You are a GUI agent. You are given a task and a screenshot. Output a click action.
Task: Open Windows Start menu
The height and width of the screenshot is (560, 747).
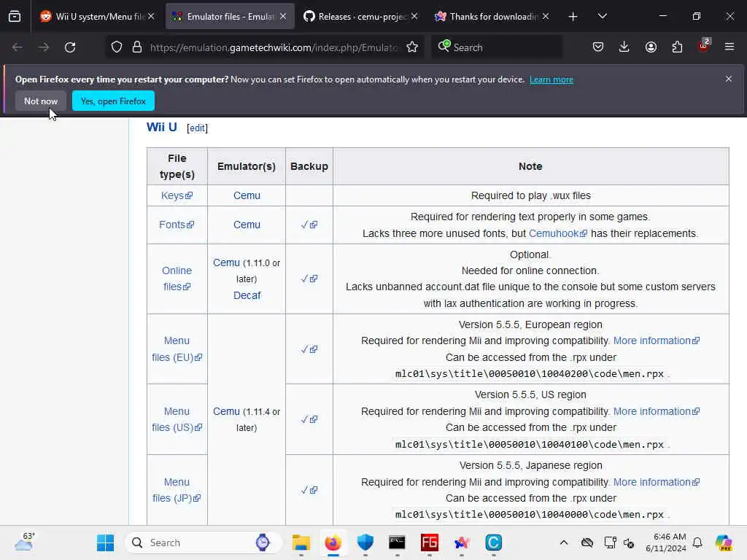(105, 542)
